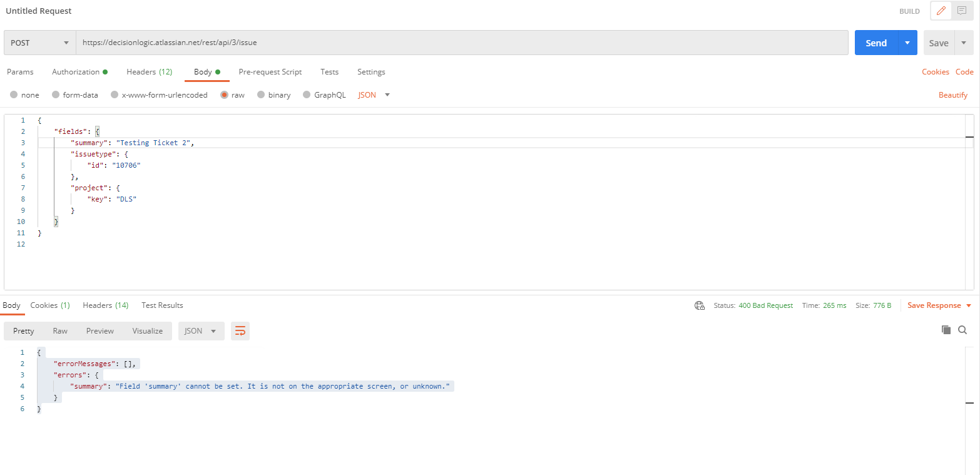Open the JSON format dropdown next to raw

click(372, 94)
